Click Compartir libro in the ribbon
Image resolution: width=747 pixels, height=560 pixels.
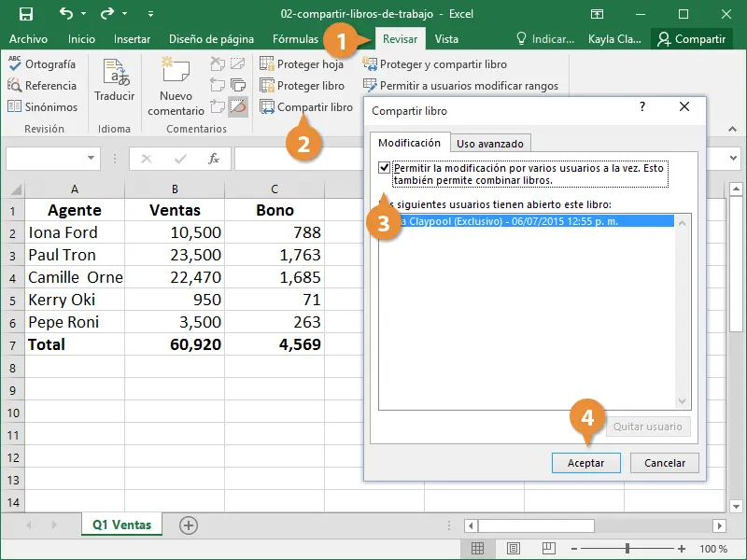306,107
